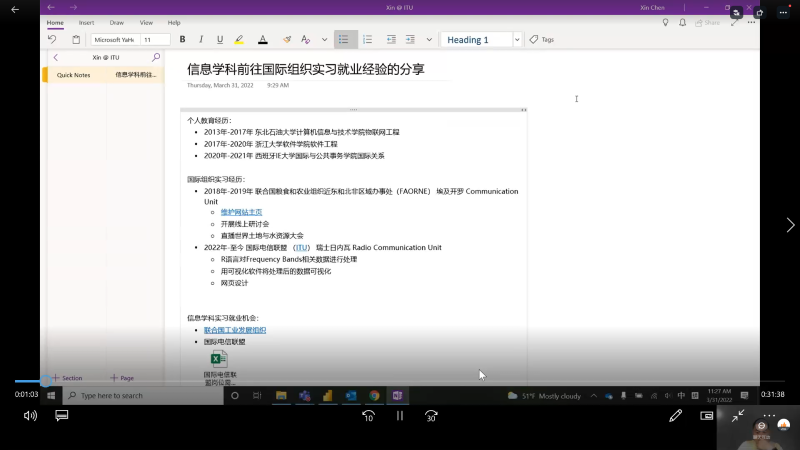The width and height of the screenshot is (800, 450).
Task: Click the lightbulb Tell Me icon
Action: 665,22
